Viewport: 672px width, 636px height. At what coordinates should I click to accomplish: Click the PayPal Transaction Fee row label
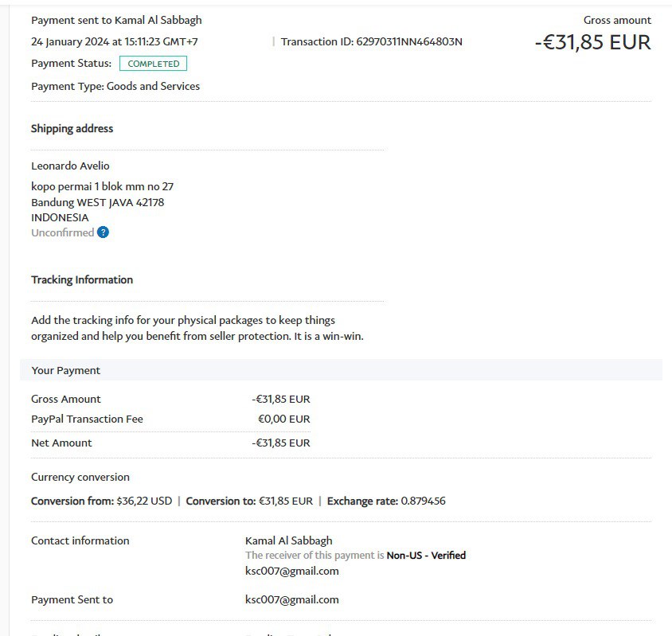click(87, 419)
